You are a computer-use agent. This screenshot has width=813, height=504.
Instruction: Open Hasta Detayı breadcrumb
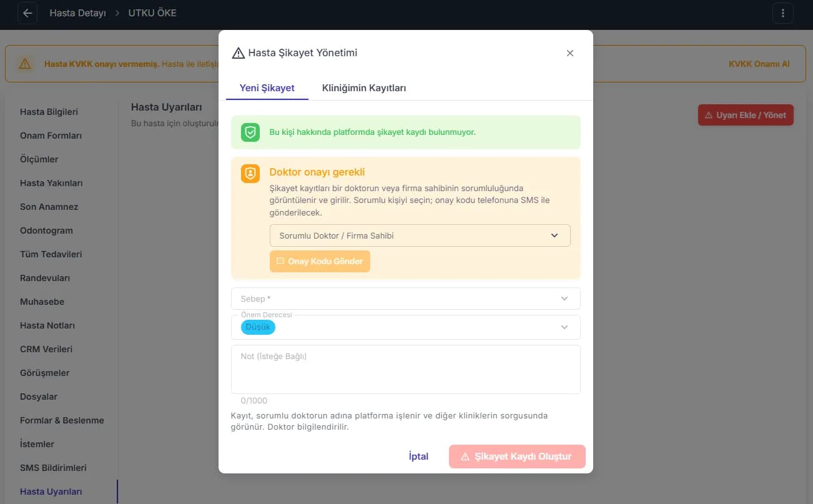78,13
